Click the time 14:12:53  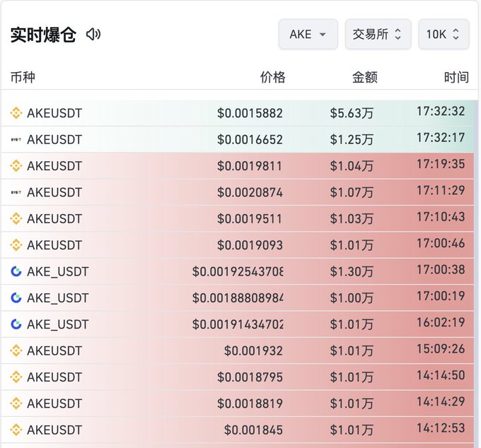pyautogui.click(x=441, y=428)
